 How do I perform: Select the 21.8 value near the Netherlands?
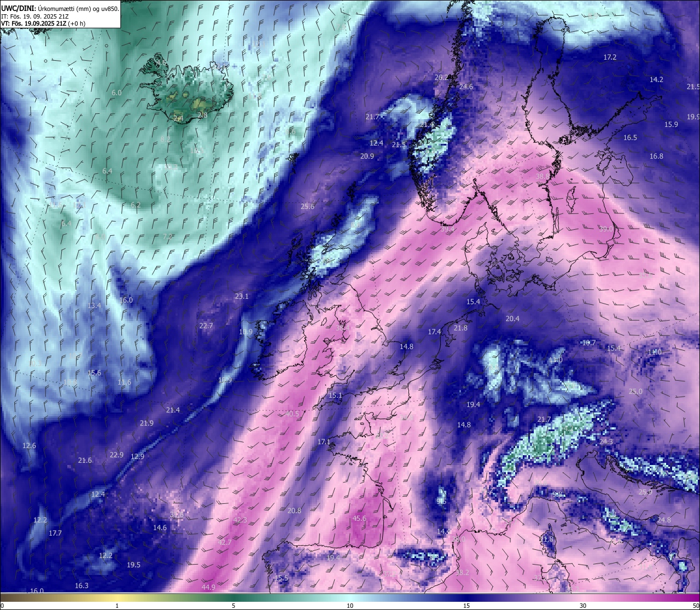(x=460, y=328)
